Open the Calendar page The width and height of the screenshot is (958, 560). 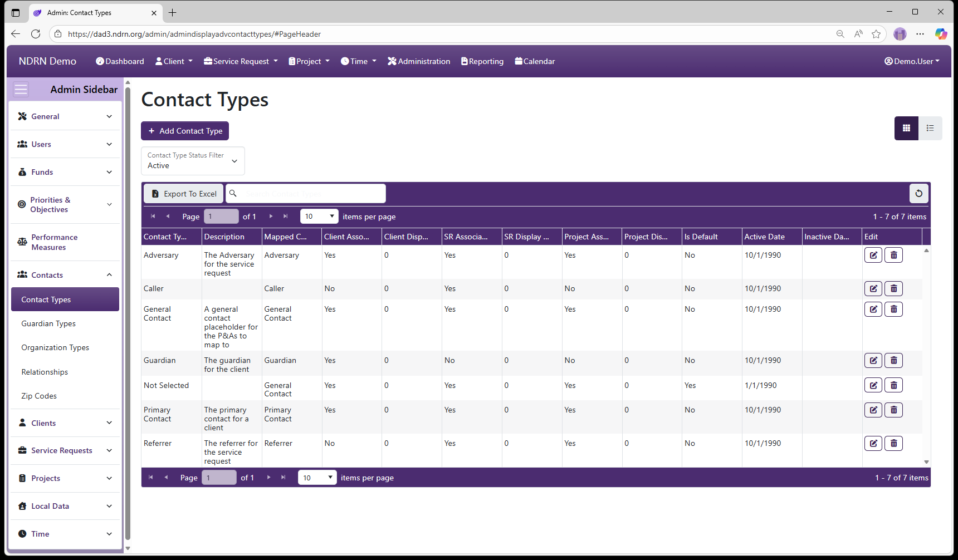point(535,61)
